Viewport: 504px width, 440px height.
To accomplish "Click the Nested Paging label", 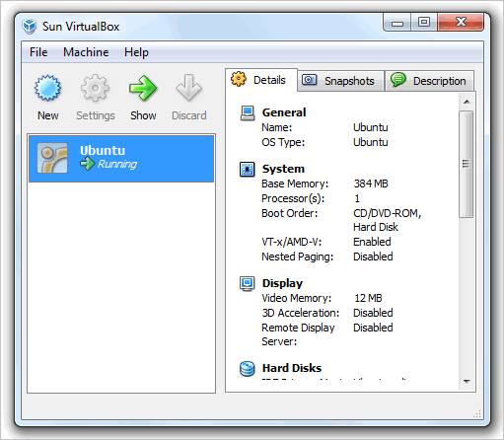I will (297, 257).
